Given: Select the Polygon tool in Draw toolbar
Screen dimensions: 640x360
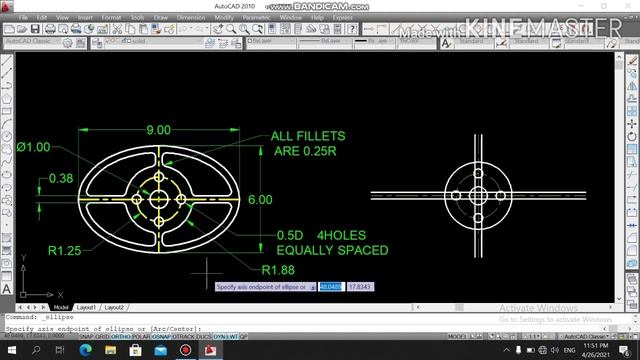Looking at the screenshot, I should click(7, 99).
